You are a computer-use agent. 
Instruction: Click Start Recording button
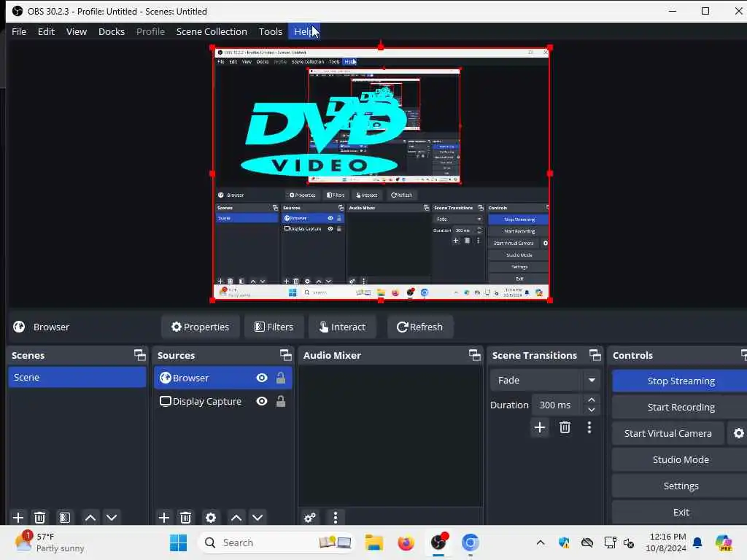pos(681,407)
